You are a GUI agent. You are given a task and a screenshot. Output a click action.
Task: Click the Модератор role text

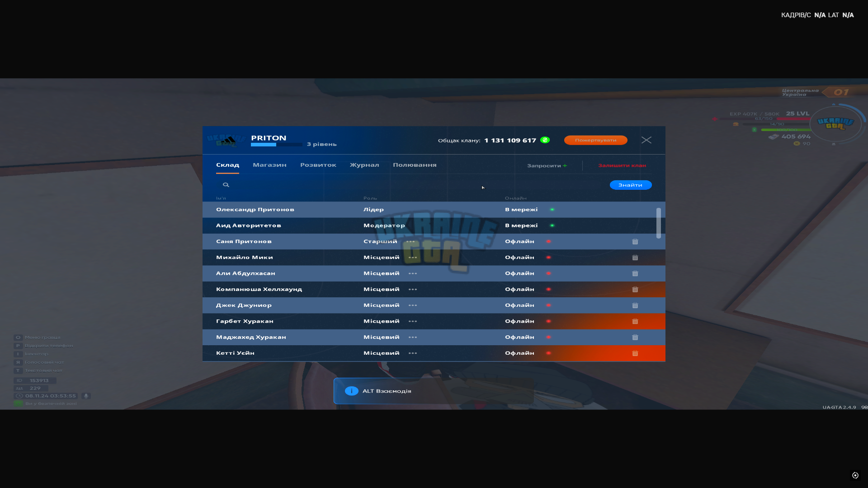tap(384, 225)
